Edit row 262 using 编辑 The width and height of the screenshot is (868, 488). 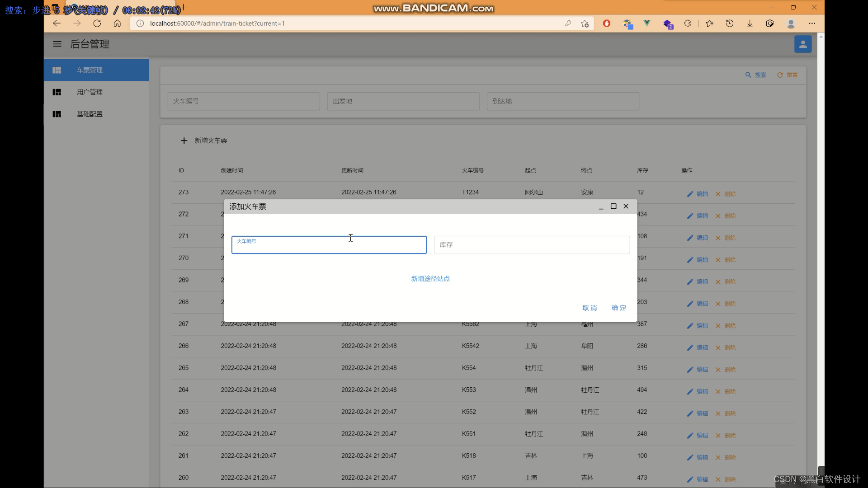point(697,436)
